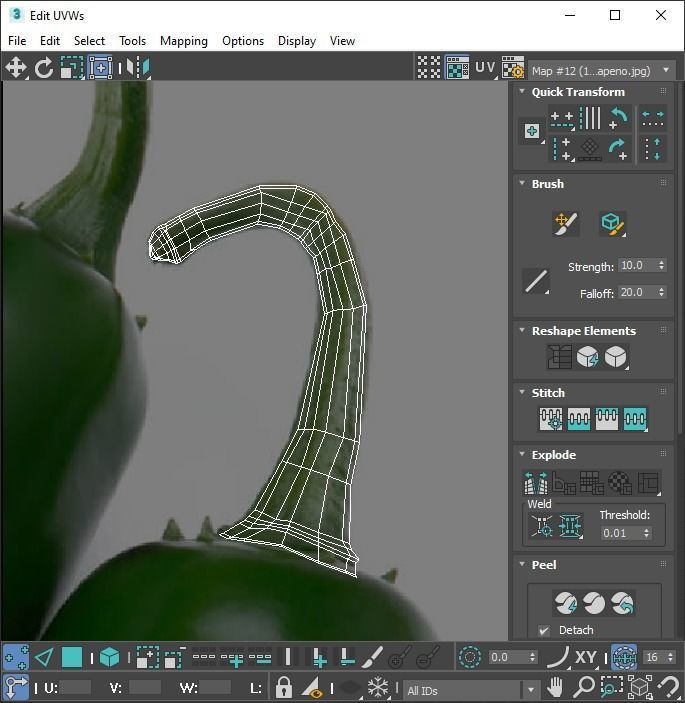This screenshot has width=685, height=703.
Task: Open the Map #12 texture dropdown
Action: (x=602, y=71)
